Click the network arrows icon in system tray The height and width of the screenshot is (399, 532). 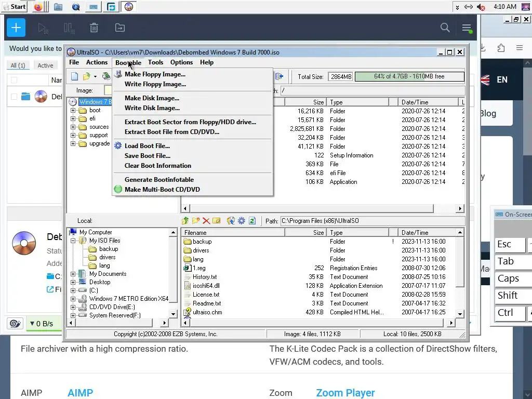pyautogui.click(x=469, y=7)
